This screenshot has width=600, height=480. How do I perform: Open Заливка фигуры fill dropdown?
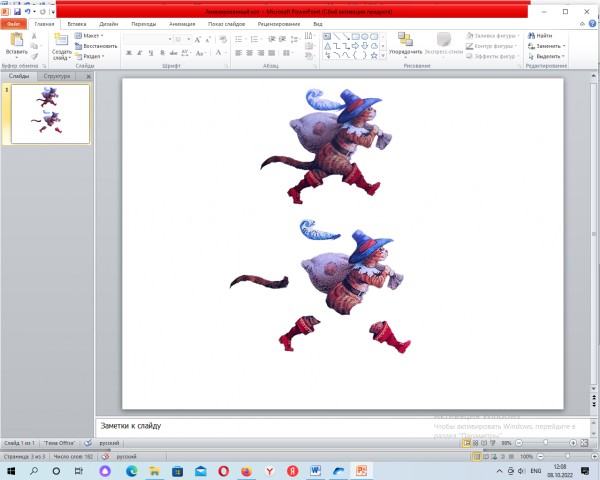(x=493, y=36)
